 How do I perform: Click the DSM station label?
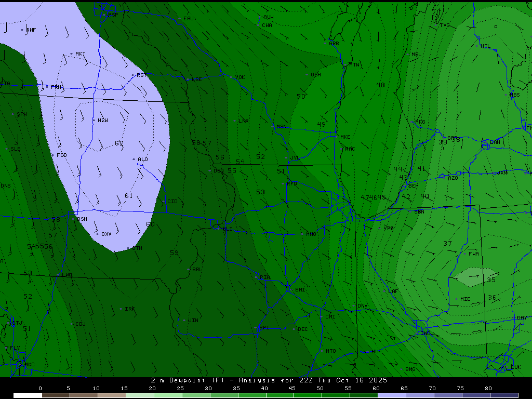(x=82, y=219)
